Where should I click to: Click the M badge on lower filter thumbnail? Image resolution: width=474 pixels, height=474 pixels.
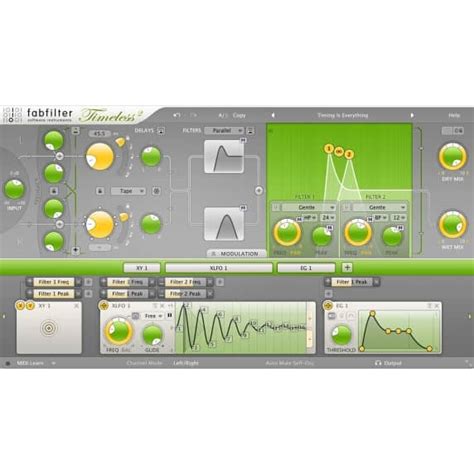click(x=243, y=208)
